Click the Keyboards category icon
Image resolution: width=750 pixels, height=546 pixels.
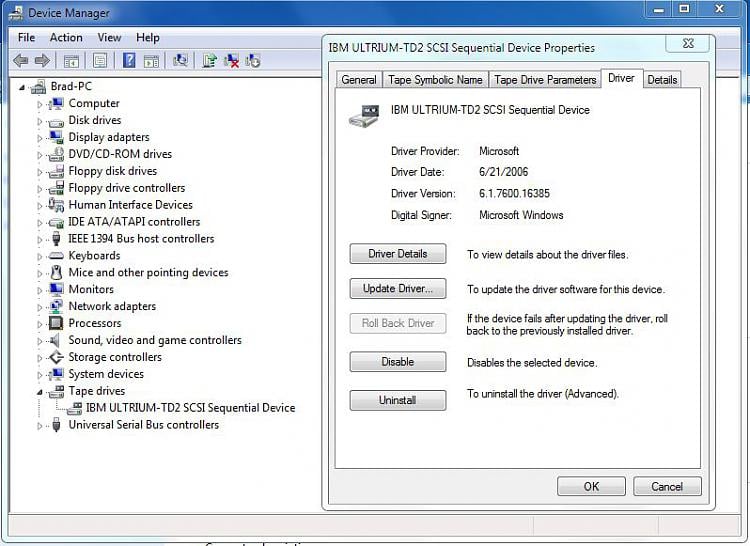coord(56,256)
